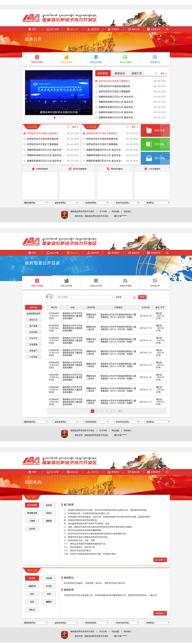The image size is (192, 644).
Task: Open the orange 信息公开规定 icon on the 政务公开 page
Action: tap(66, 57)
